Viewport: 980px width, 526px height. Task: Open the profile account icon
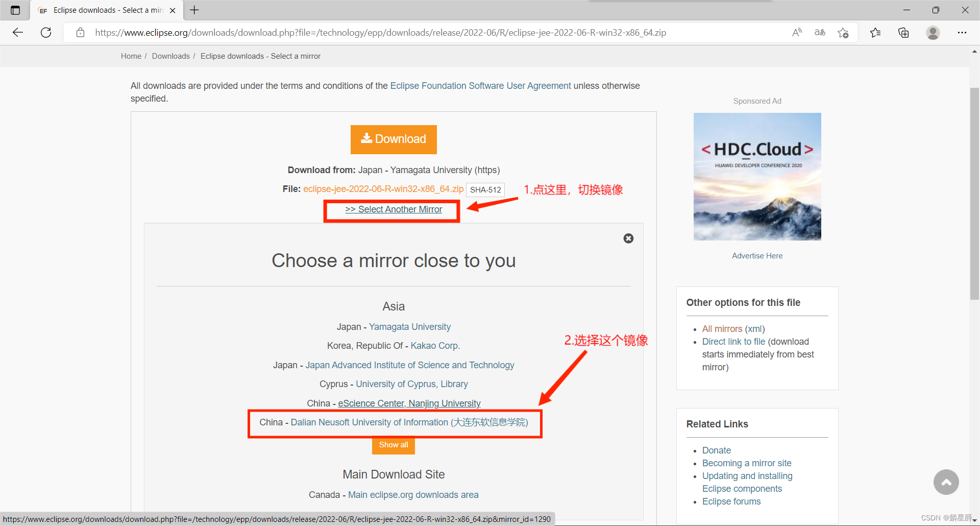[x=933, y=33]
